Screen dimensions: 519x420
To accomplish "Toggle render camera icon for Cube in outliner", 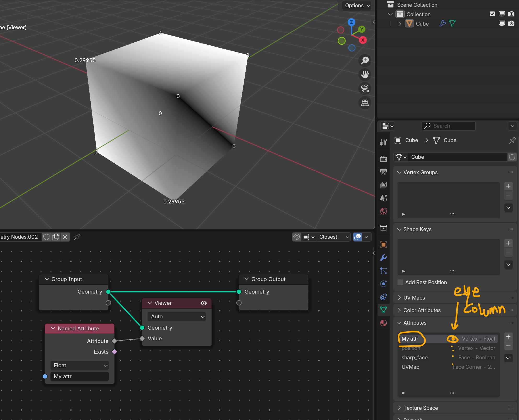I will (511, 24).
